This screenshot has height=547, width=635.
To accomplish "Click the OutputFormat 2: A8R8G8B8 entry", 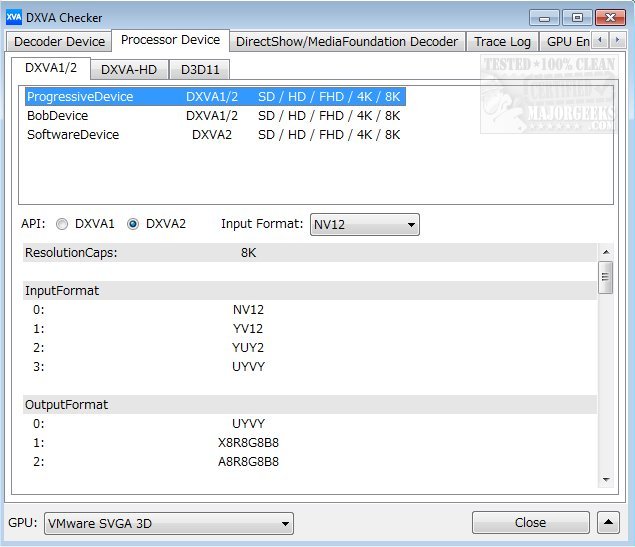I will tap(310, 462).
